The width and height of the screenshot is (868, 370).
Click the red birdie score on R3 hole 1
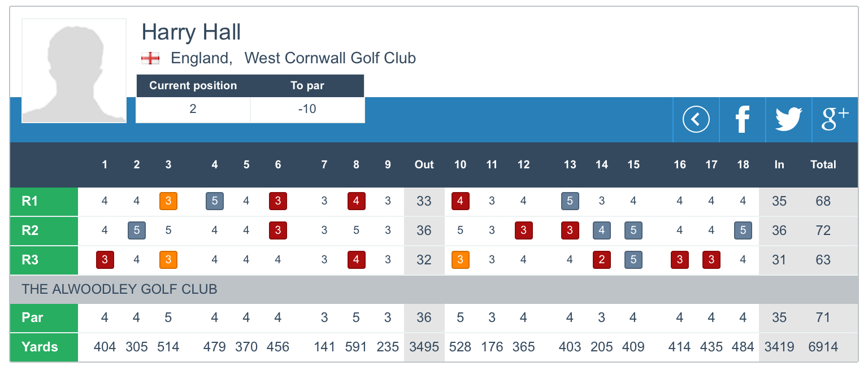[x=105, y=260]
